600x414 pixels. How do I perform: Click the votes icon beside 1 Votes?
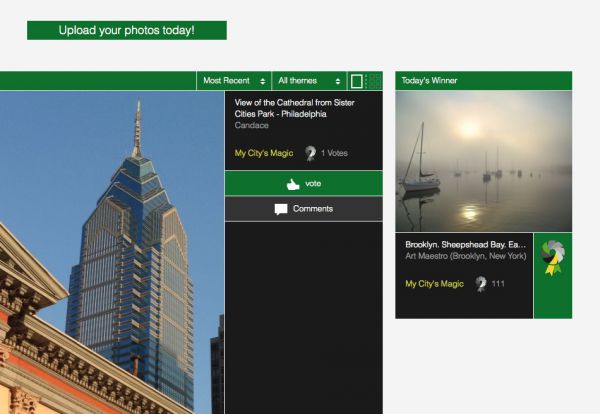310,153
